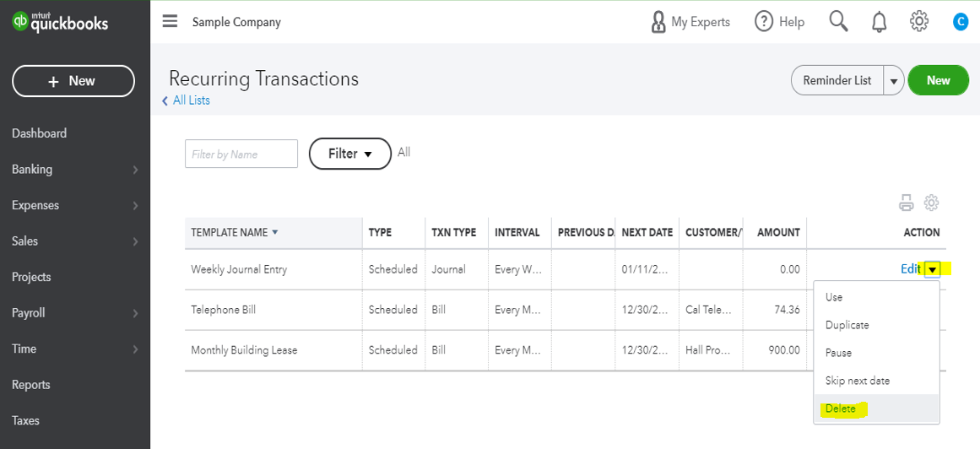
Task: Toggle the hamburger navigation menu icon
Action: point(170,22)
